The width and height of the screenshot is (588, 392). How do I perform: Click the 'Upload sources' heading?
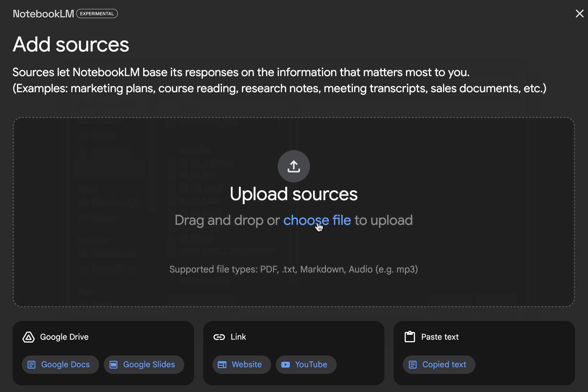click(294, 194)
